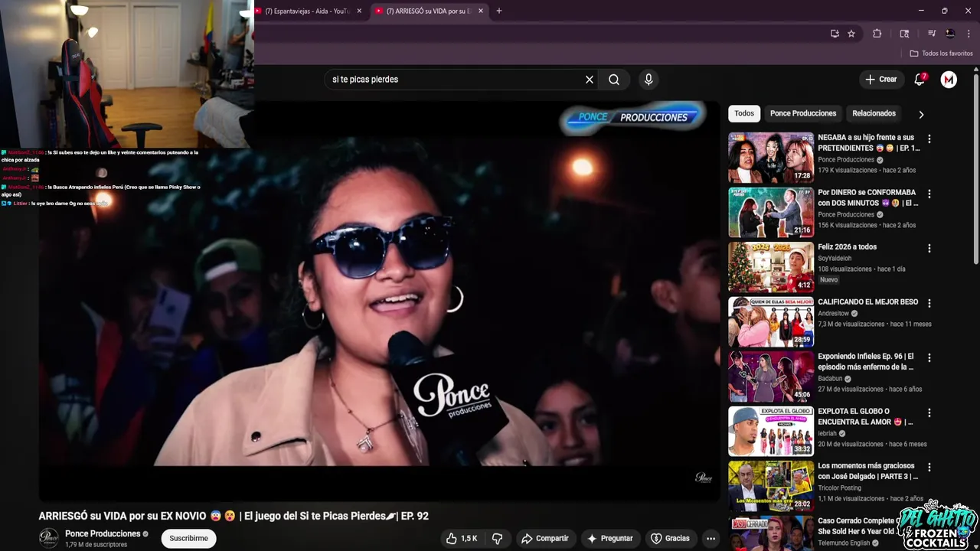Screen dimensions: 980x551
Task: Click the page vertical scrollbar
Action: tap(976, 168)
